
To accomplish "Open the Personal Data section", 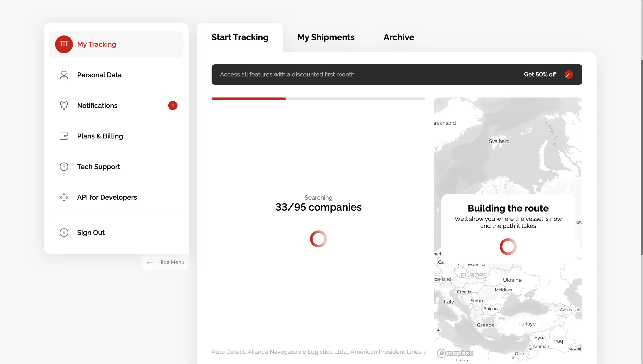I will (116, 75).
